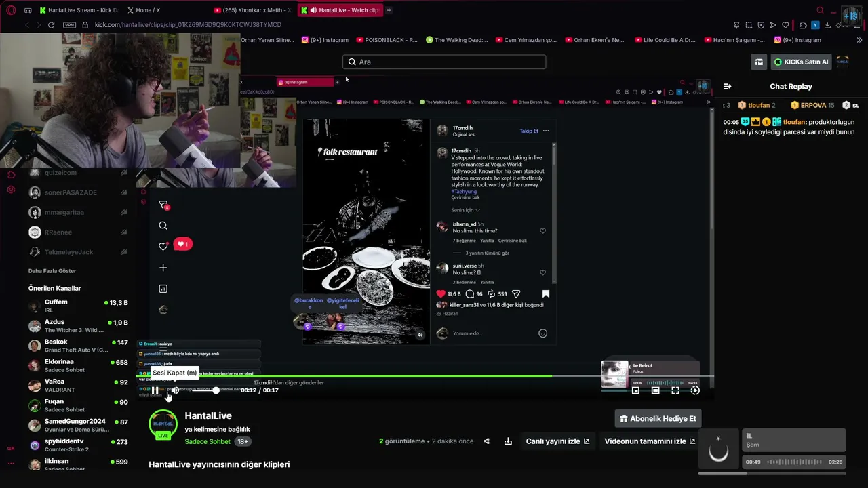
Task: Open the Eldorinaa recommended channel
Action: 78,365
